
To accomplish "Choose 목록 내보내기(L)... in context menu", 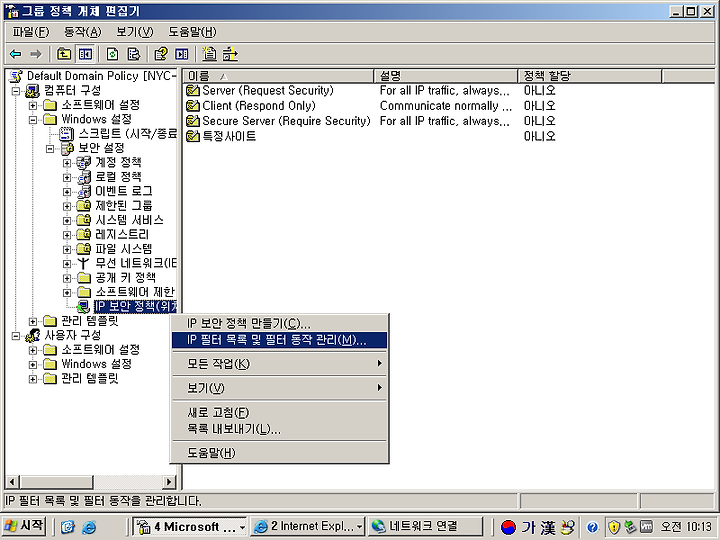I will (x=279, y=429).
